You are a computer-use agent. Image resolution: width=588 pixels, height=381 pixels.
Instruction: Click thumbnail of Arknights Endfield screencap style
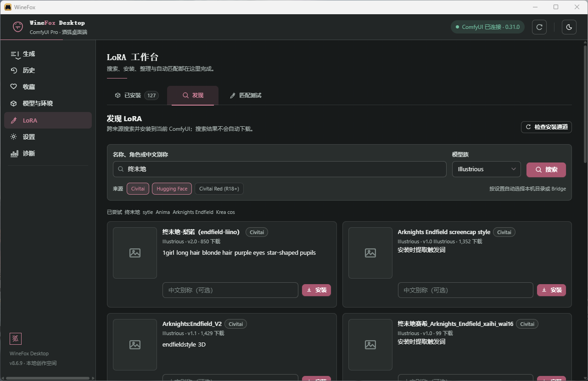(370, 253)
